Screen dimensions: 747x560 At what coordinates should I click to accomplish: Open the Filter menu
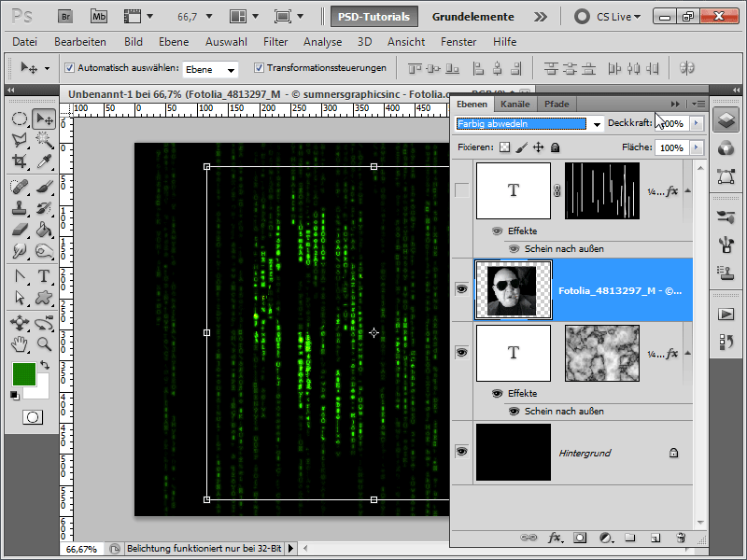275,42
